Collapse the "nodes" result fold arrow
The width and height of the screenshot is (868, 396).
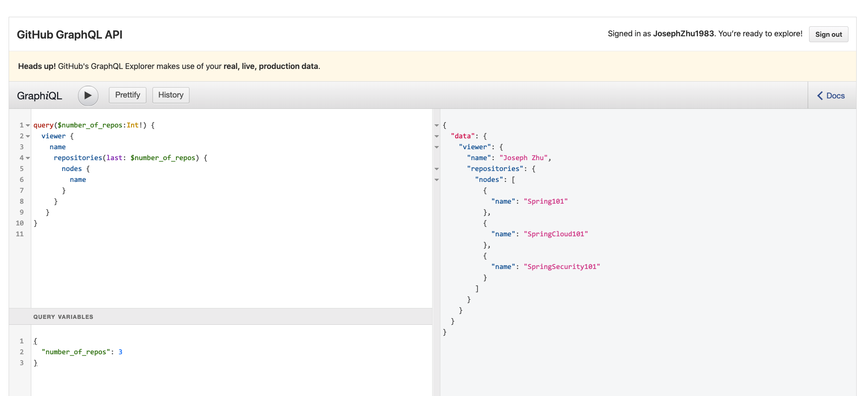tap(437, 180)
